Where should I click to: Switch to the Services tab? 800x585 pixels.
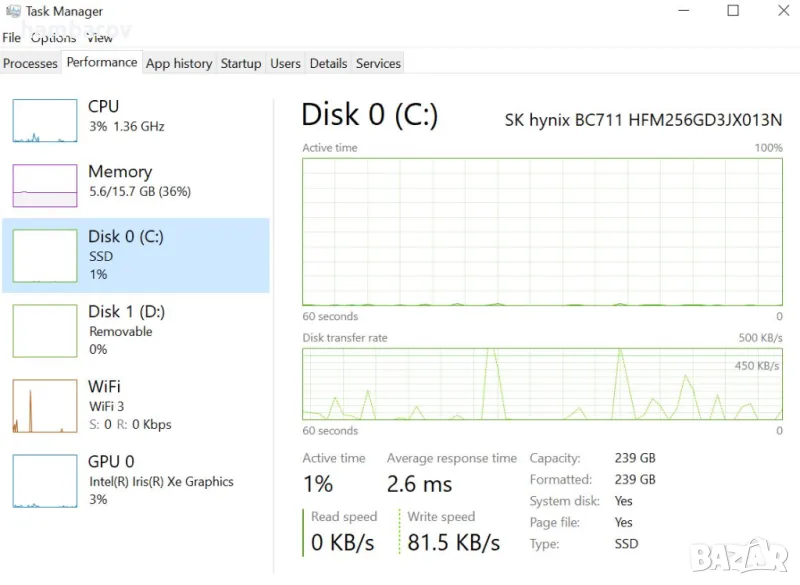pyautogui.click(x=378, y=63)
